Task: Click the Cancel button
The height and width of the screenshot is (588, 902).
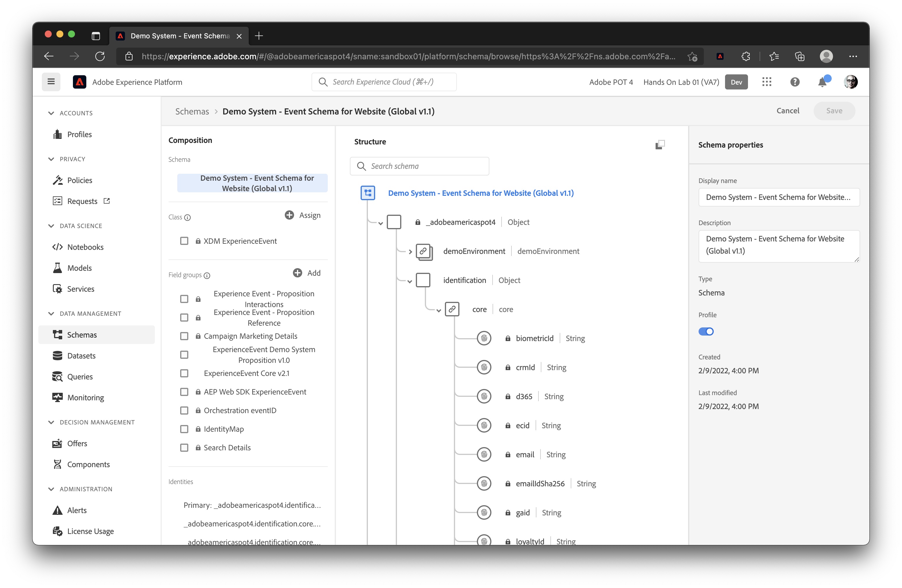Action: (788, 111)
